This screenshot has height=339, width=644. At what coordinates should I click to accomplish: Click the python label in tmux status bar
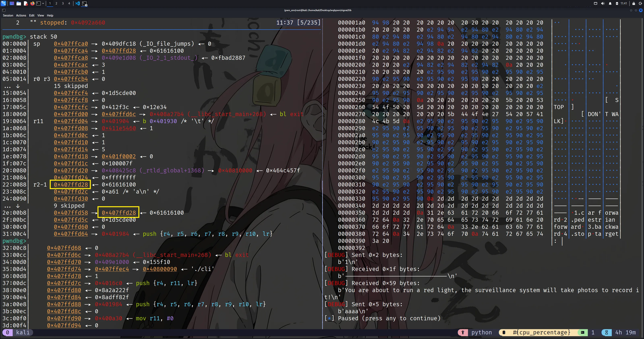tap(481, 333)
